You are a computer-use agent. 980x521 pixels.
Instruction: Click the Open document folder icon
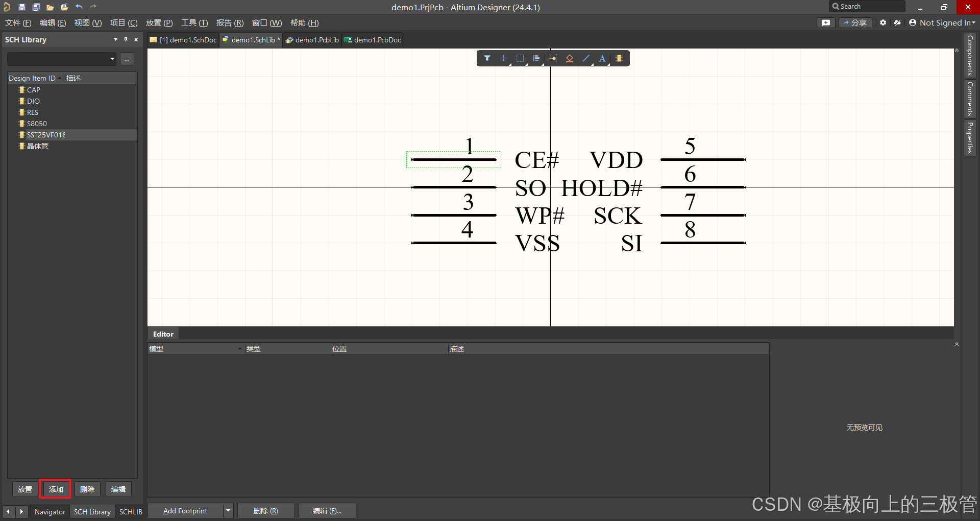coord(50,7)
